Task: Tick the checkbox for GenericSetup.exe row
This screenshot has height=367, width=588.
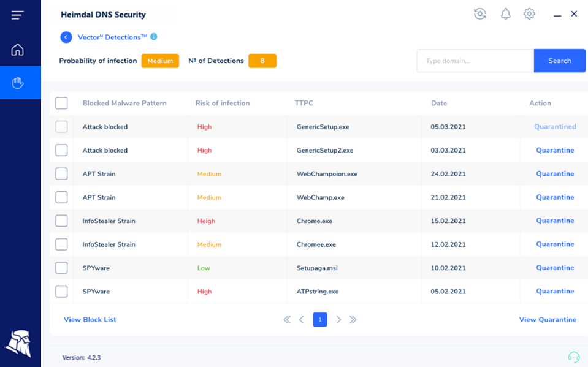Action: click(61, 127)
